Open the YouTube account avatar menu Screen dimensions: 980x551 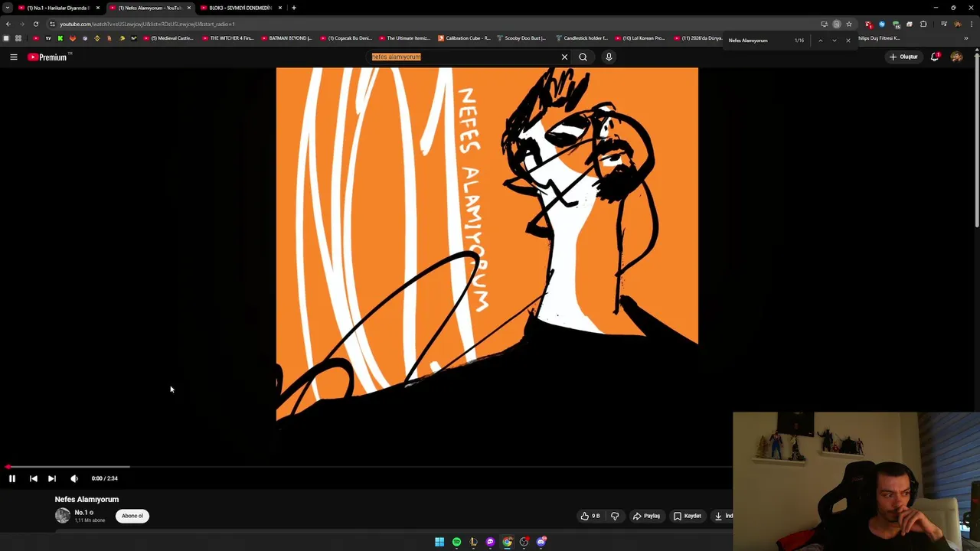coord(956,57)
